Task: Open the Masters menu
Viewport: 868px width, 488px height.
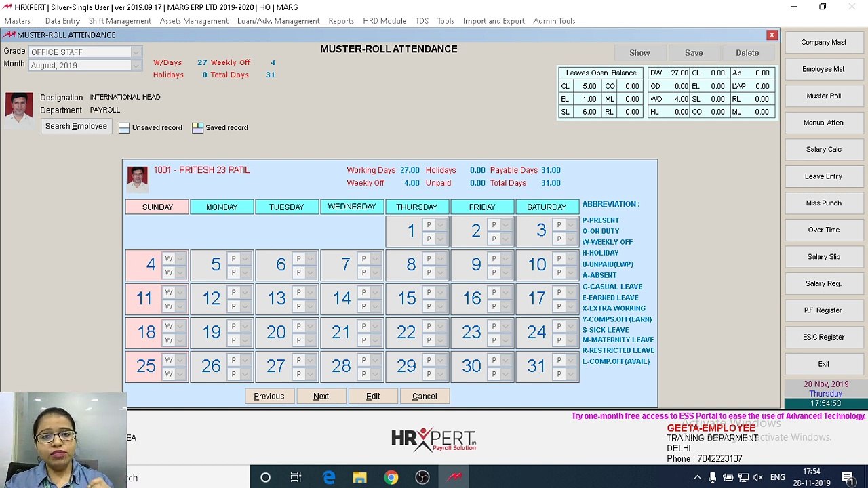Action: (17, 21)
